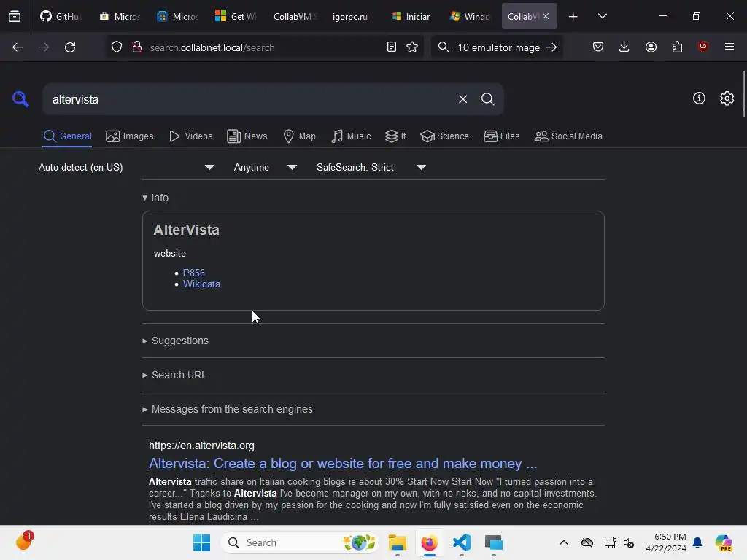Switch to the igorpc.ru tab

click(352, 17)
